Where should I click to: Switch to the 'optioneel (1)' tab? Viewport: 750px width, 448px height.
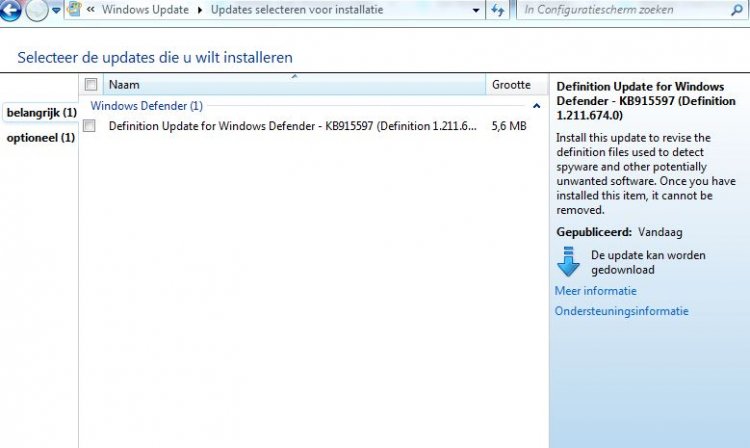[40, 137]
